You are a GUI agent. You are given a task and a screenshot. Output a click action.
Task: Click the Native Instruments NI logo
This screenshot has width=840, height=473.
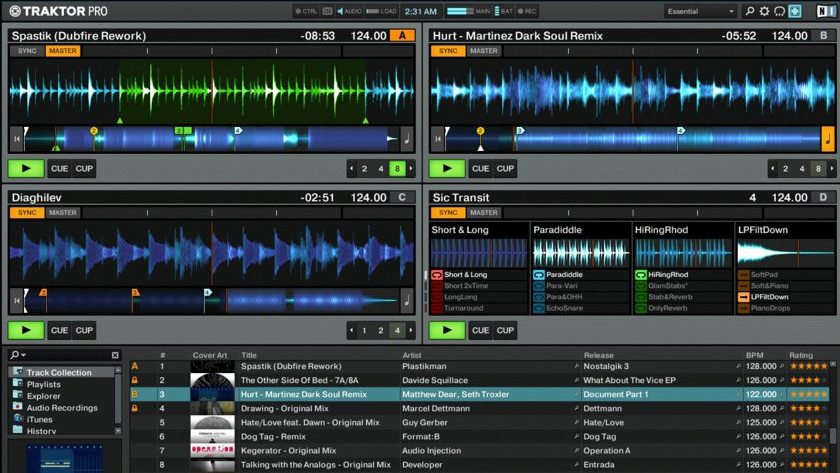[825, 11]
